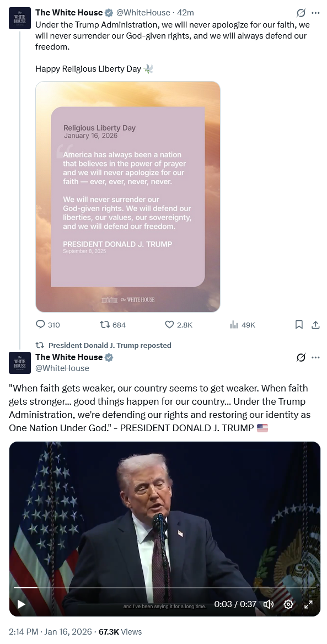327x644 pixels.
Task: Mute the video with speaker icon
Action: point(269,604)
